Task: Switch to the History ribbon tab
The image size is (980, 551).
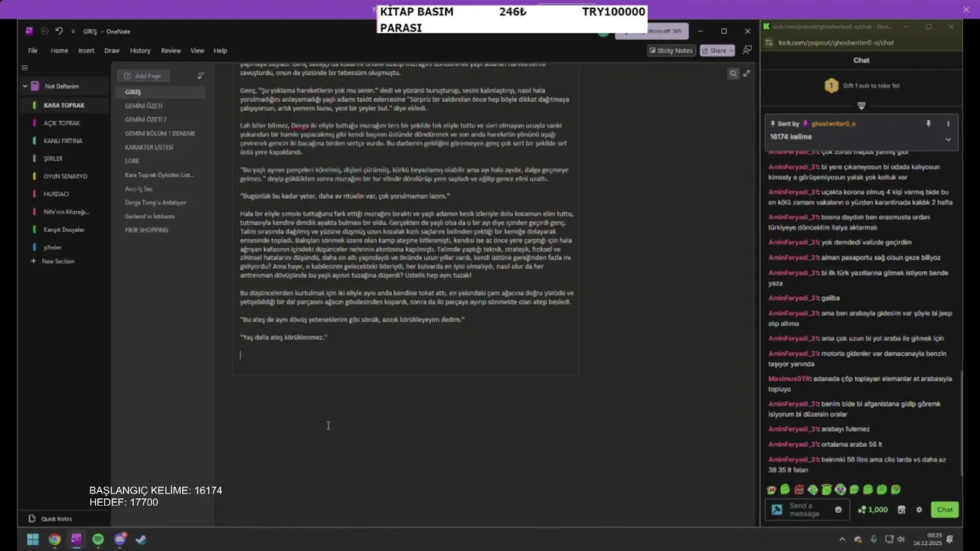Action: pos(140,51)
